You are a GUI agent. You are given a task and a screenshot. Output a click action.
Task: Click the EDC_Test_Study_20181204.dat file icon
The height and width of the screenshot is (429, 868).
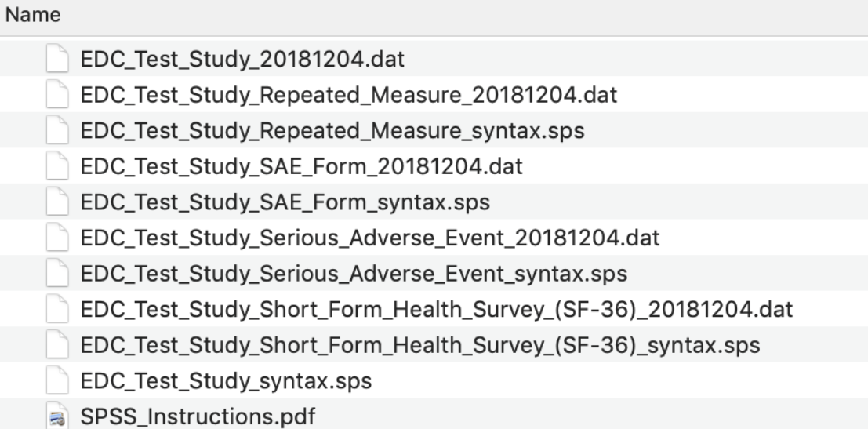pyautogui.click(x=57, y=57)
